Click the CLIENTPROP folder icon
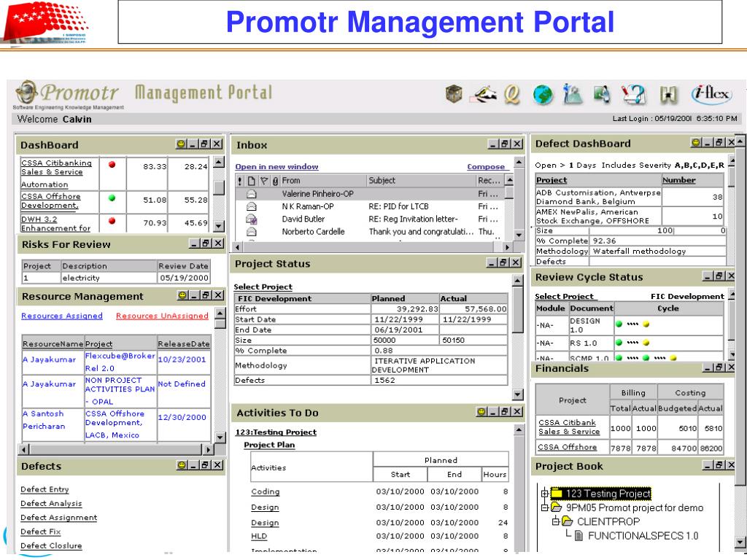This screenshot has height=560, width=747. [x=567, y=521]
